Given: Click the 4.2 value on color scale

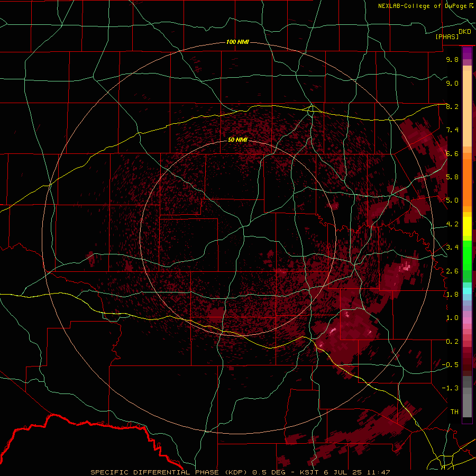Looking at the screenshot, I should [452, 224].
